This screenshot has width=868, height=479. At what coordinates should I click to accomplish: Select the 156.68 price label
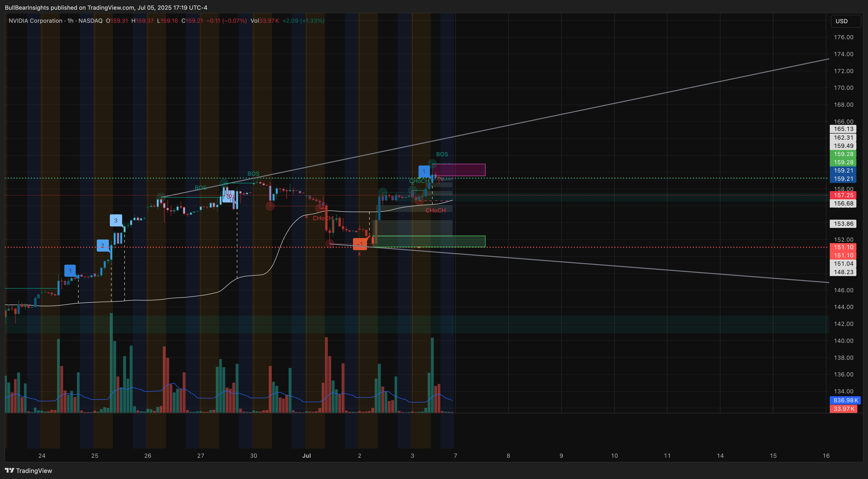click(x=843, y=203)
